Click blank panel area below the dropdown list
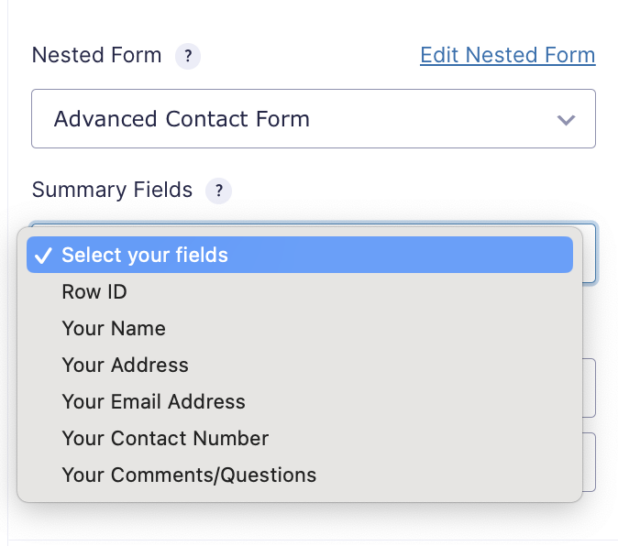 [300, 522]
